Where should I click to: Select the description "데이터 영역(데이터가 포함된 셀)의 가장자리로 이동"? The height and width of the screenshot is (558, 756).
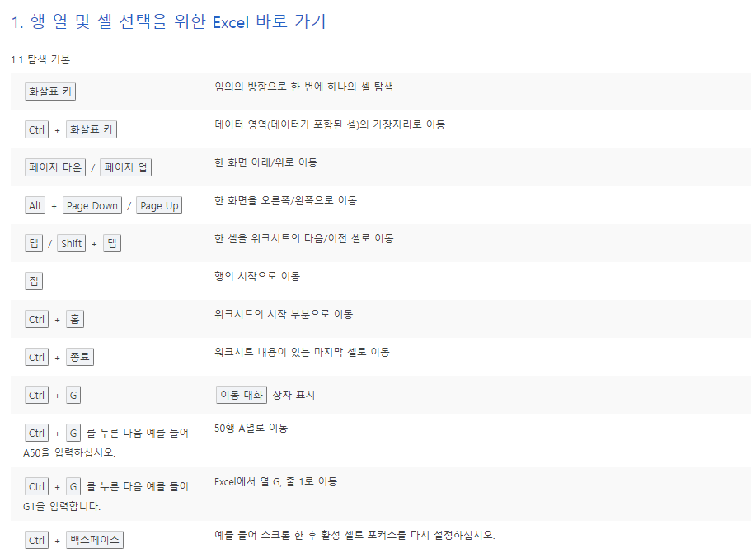(330, 124)
